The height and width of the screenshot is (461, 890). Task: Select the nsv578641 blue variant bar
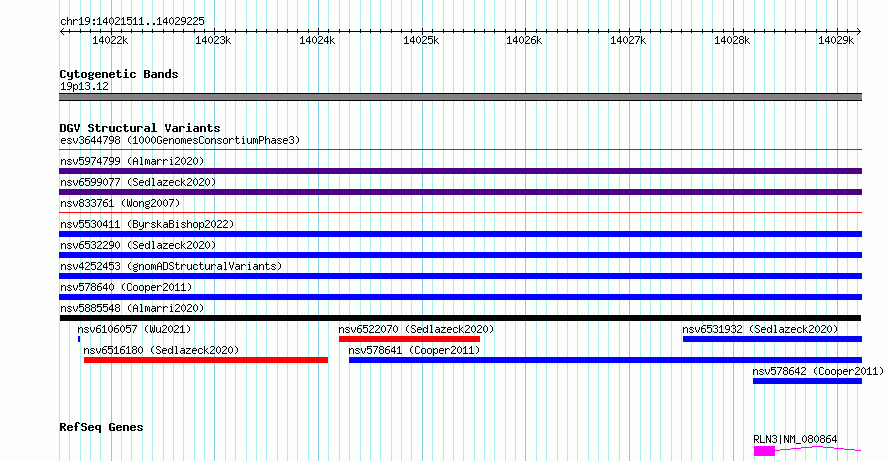606,360
